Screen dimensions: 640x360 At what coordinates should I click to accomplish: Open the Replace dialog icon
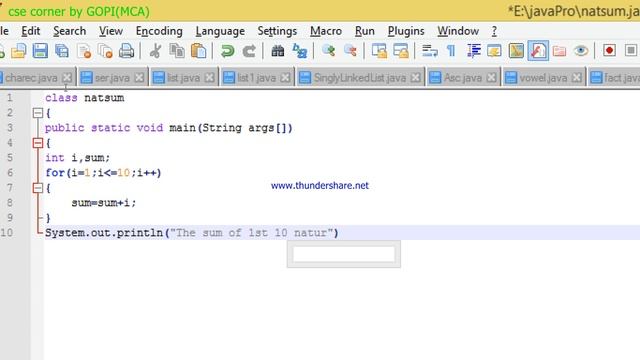pos(300,51)
